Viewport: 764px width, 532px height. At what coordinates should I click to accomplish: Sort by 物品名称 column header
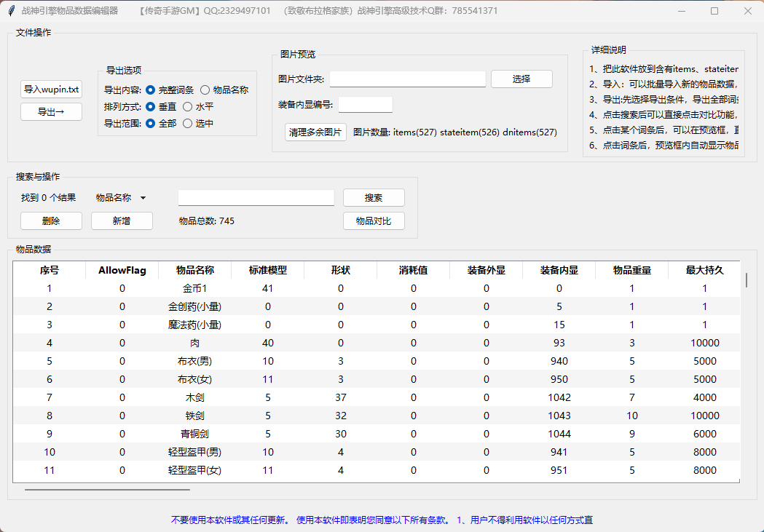[x=194, y=270]
